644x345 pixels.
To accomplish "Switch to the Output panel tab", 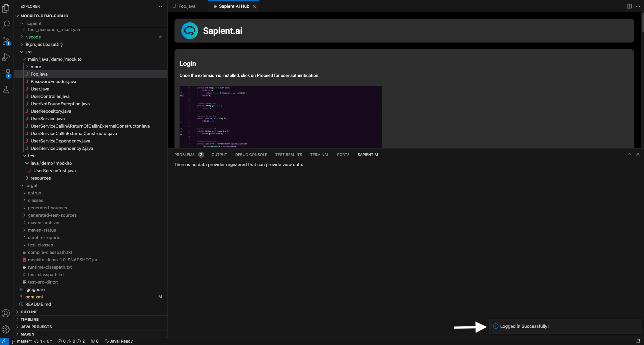I will (x=219, y=155).
